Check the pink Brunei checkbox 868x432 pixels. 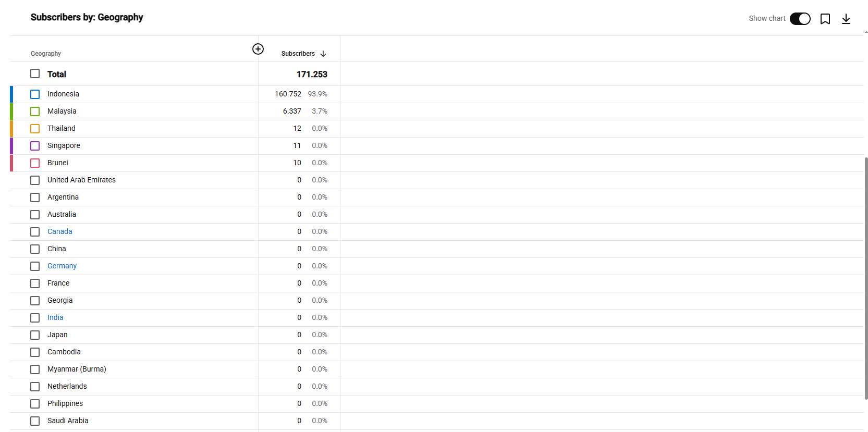click(x=35, y=163)
